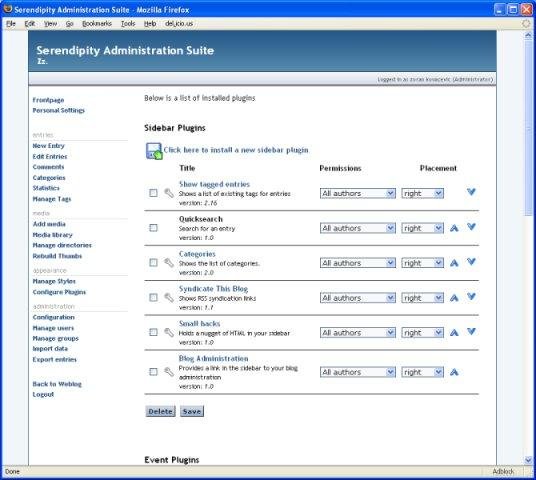The image size is (536, 480).
Task: Click the Firefox icon in title bar
Action: 8,9
